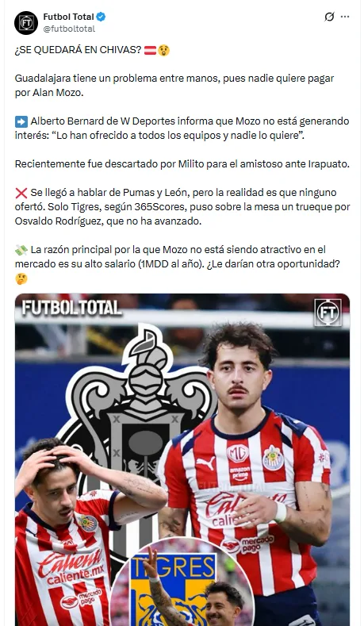
Task: Click the paragraph mentioning Alberto Bernard
Action: (182, 129)
